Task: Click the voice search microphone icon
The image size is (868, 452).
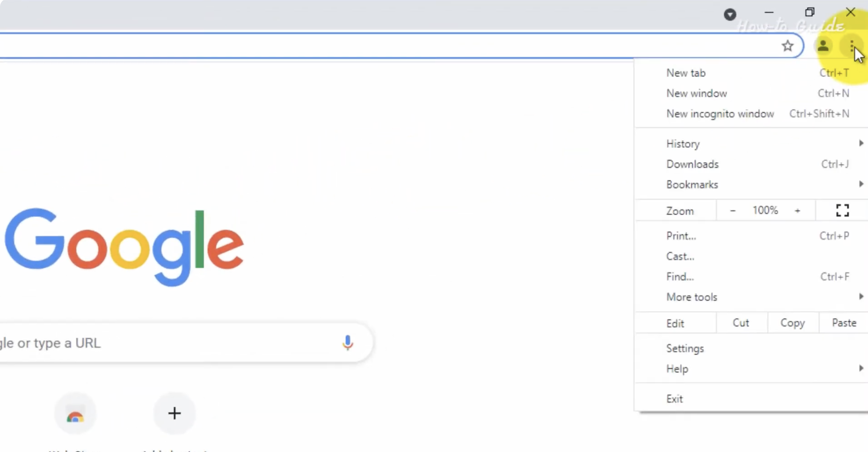Action: click(347, 342)
